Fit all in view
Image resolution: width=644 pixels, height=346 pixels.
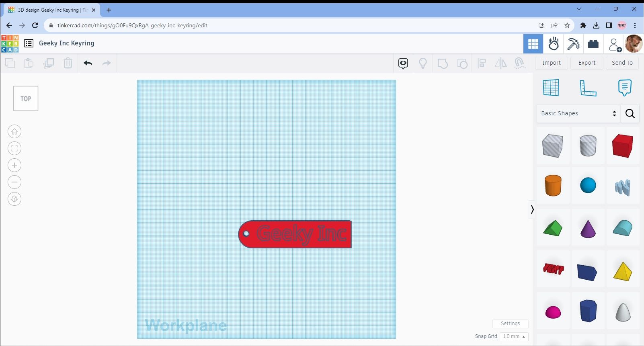14,148
